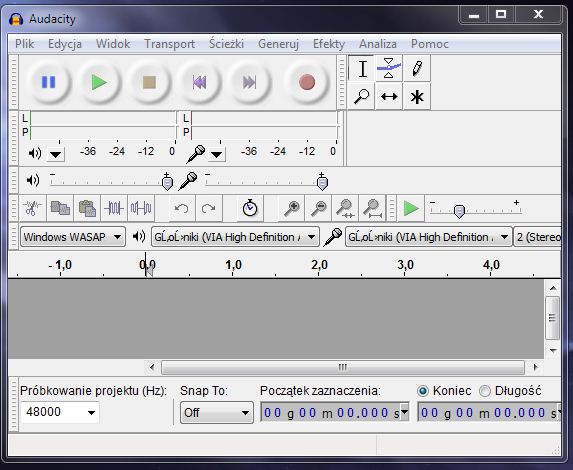This screenshot has width=573, height=470.
Task: Click the Zoom Out magnifier icon
Action: (x=319, y=208)
